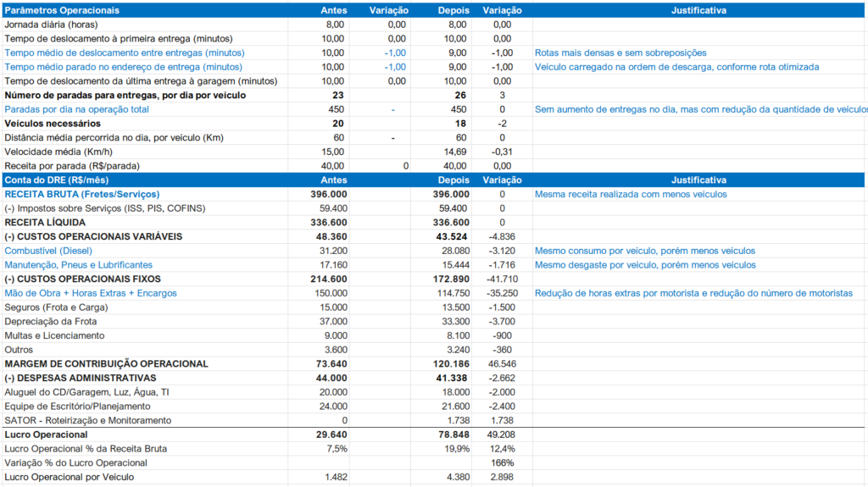The image size is (868, 487).
Task: Select the '(-) CUSTOS OPERACIONAIS FIXOS' row label
Action: click(83, 279)
